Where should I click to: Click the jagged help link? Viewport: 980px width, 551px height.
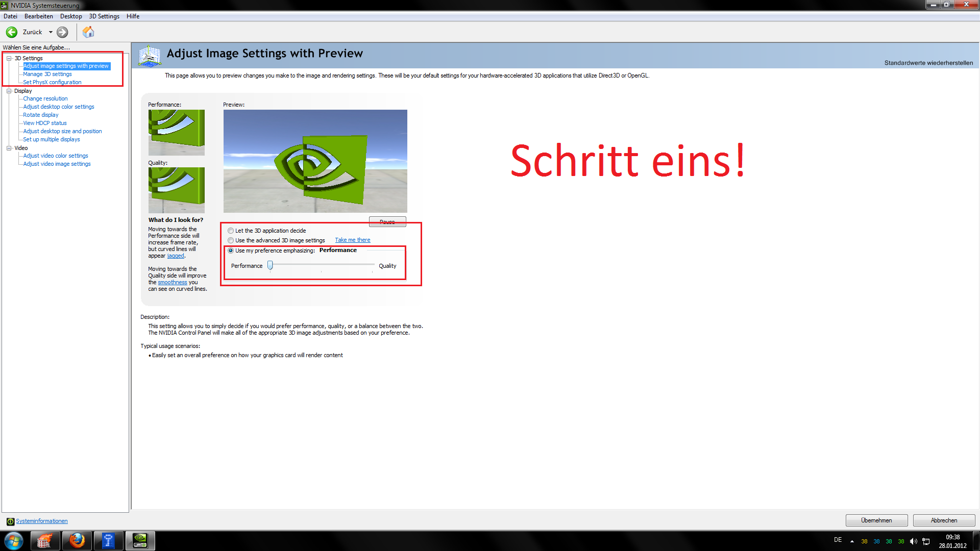pos(176,256)
